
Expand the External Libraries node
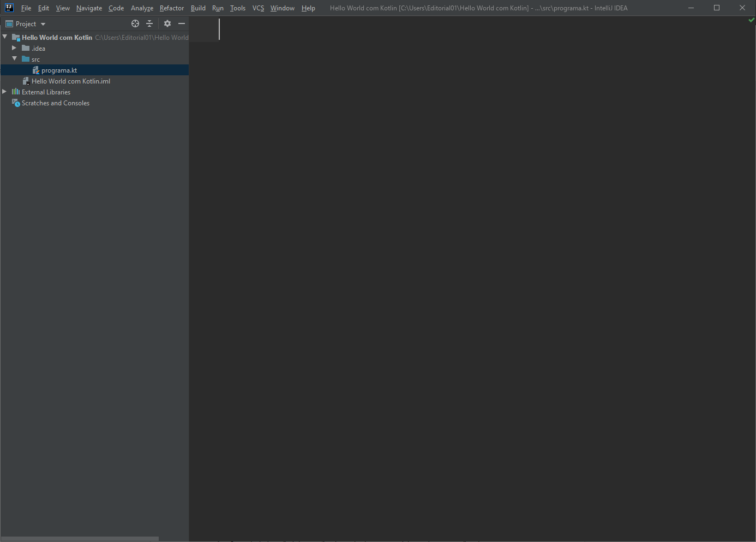click(x=4, y=92)
